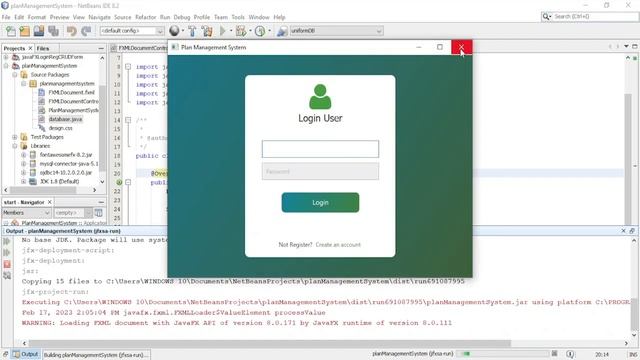This screenshot has width=640, height=360.
Task: Open the Window menu
Action: click(259, 17)
